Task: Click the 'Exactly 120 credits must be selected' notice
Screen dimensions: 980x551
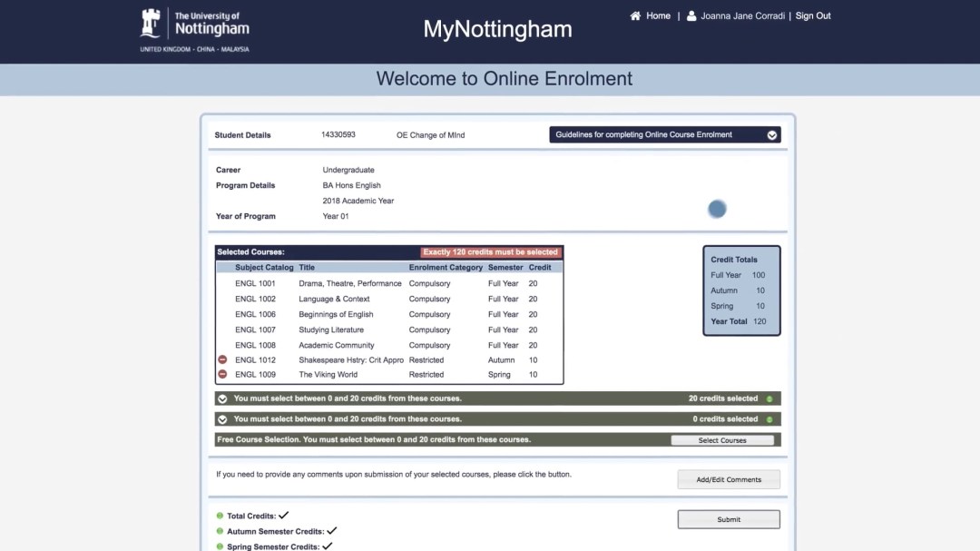Action: point(490,252)
